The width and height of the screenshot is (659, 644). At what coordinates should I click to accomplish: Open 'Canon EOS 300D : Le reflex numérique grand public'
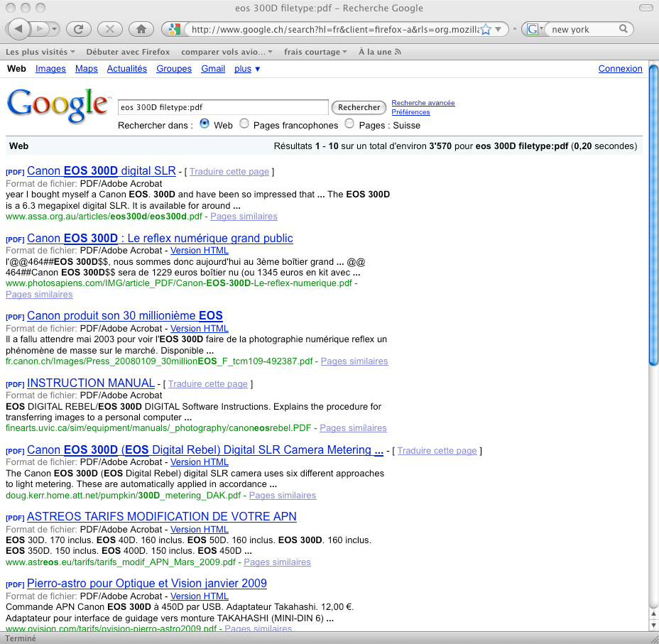(x=160, y=238)
